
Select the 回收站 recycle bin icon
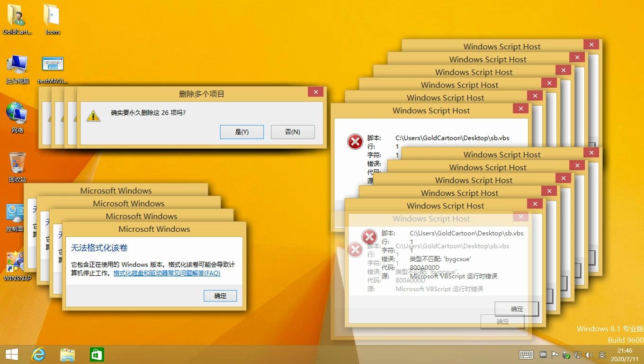click(x=17, y=167)
